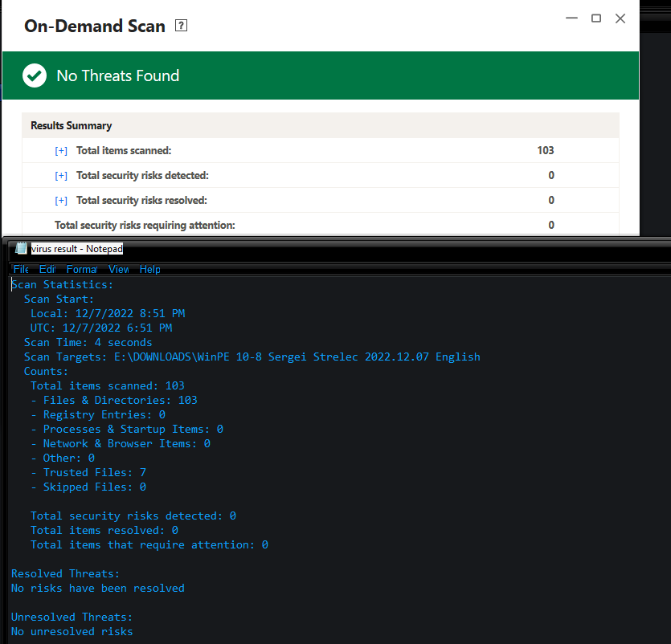Image resolution: width=671 pixels, height=644 pixels.
Task: Click the help question mark icon beside On-Demand Scan
Action: tap(181, 26)
